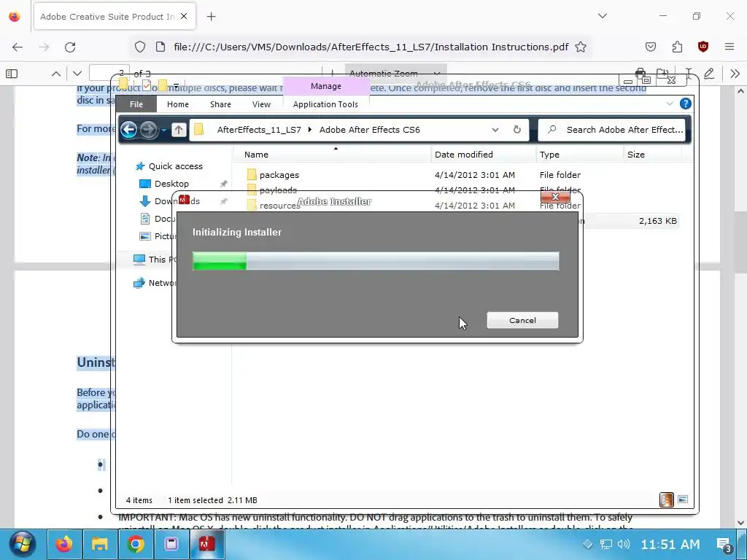
Task: Switch to the View ribbon tab
Action: [261, 104]
